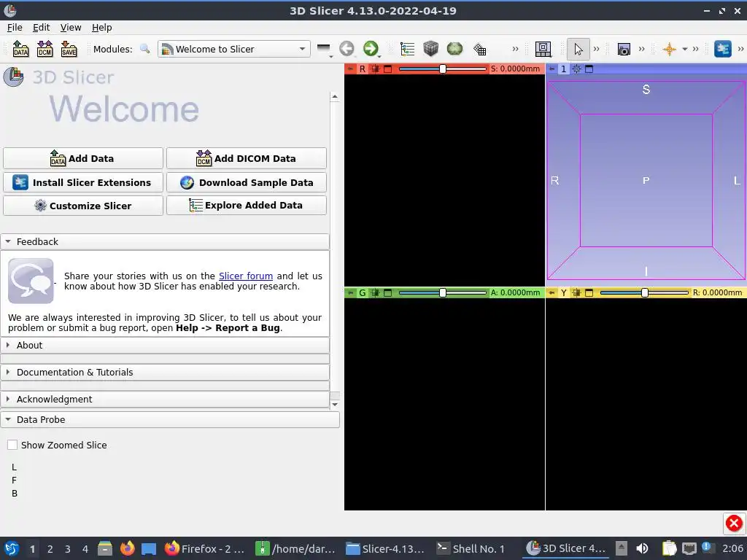This screenshot has height=560, width=747.
Task: Click the pin icon in Red slice view
Action: (x=351, y=69)
